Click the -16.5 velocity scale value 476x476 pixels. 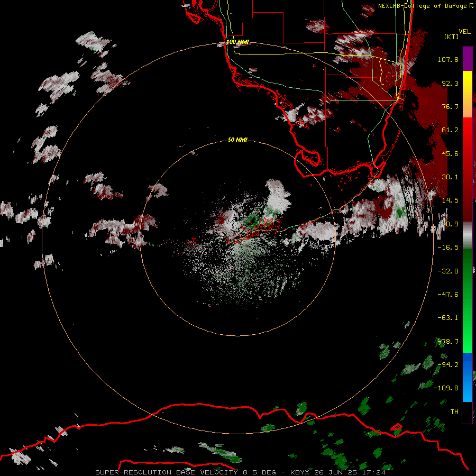(x=448, y=248)
